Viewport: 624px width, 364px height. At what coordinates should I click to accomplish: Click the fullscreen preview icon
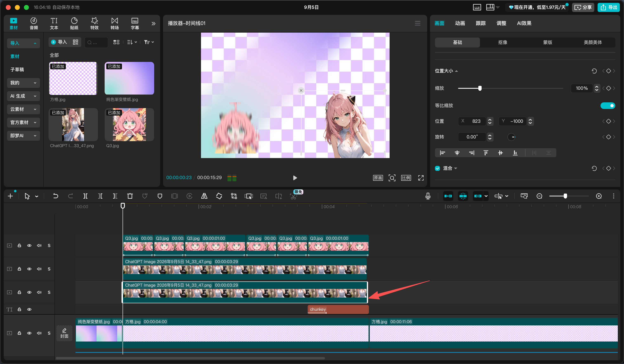421,178
